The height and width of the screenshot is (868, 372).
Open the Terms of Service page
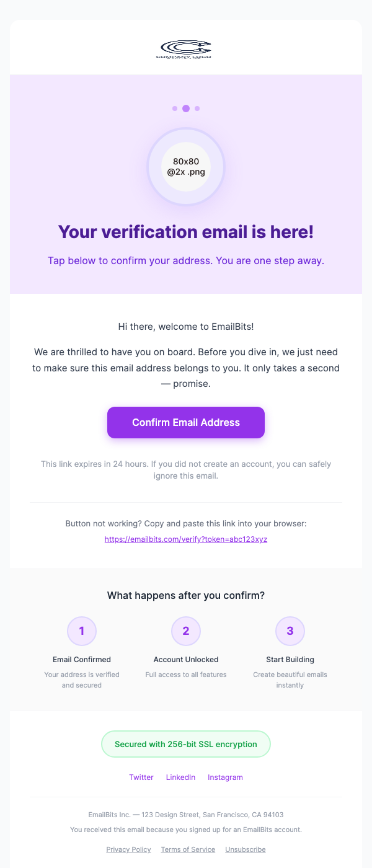[x=188, y=849]
